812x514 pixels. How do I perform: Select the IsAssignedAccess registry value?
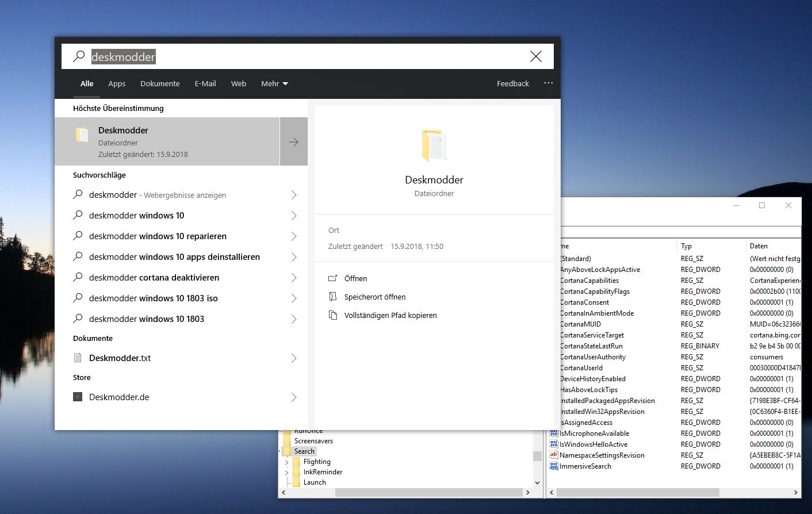pyautogui.click(x=586, y=423)
